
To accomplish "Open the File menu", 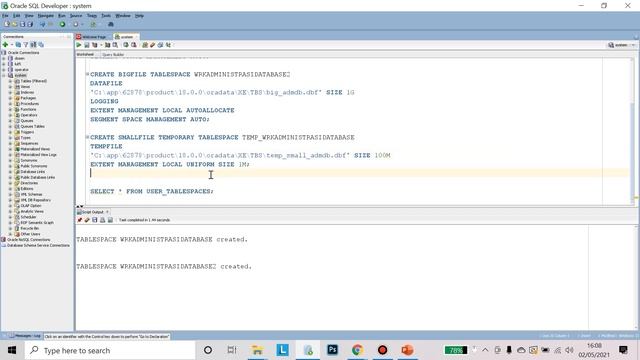I will click(5, 16).
